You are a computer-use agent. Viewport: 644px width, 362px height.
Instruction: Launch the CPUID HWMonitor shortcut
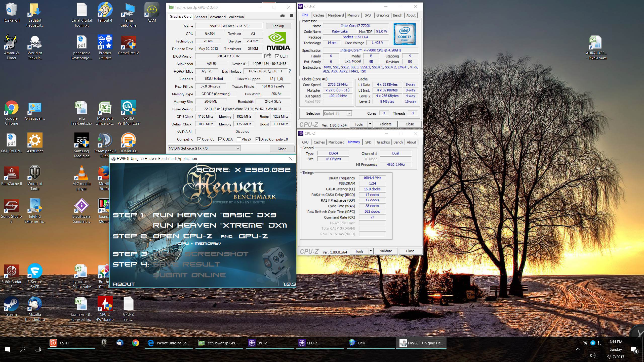105,309
